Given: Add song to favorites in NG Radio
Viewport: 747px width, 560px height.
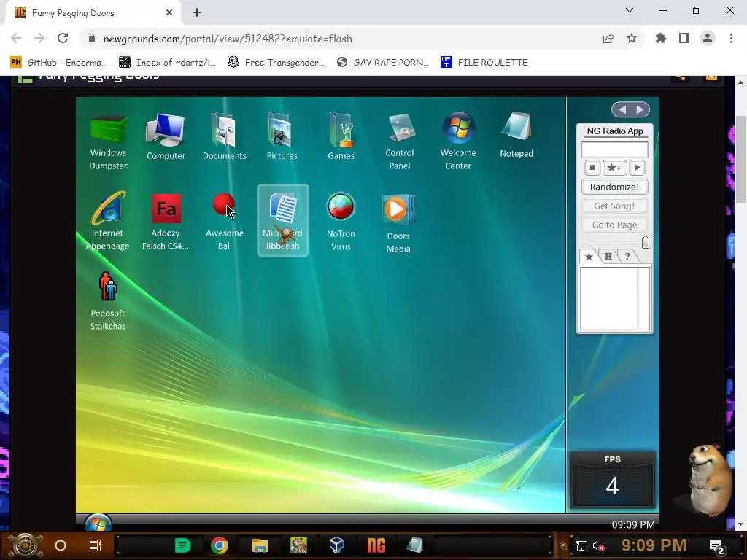Looking at the screenshot, I should (x=614, y=168).
